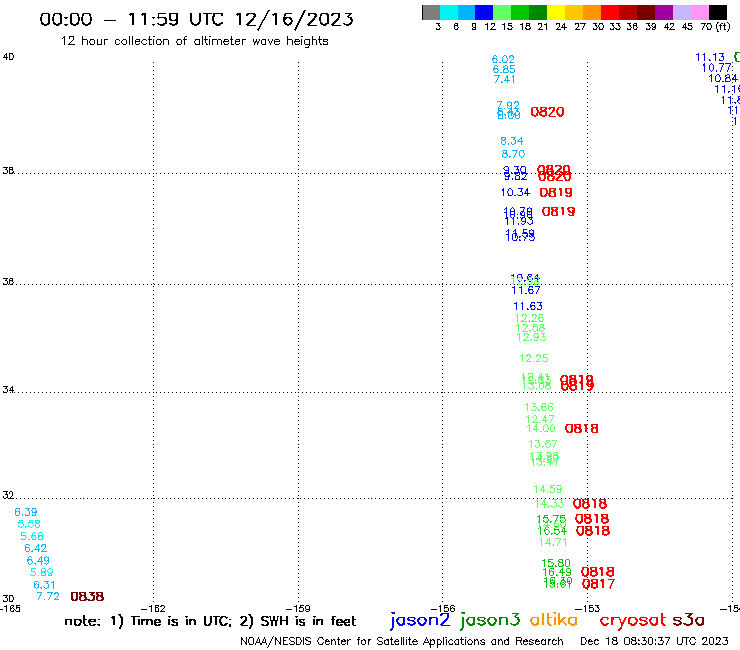Click the jason3 satellite legend label
Image resolution: width=740 pixels, height=650 pixels.
tap(490, 620)
